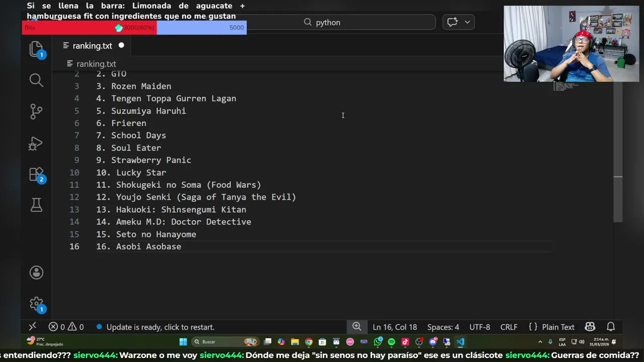This screenshot has height=362, width=644.
Task: Close the unsaved ranking.txt tab dot
Action: point(121,46)
